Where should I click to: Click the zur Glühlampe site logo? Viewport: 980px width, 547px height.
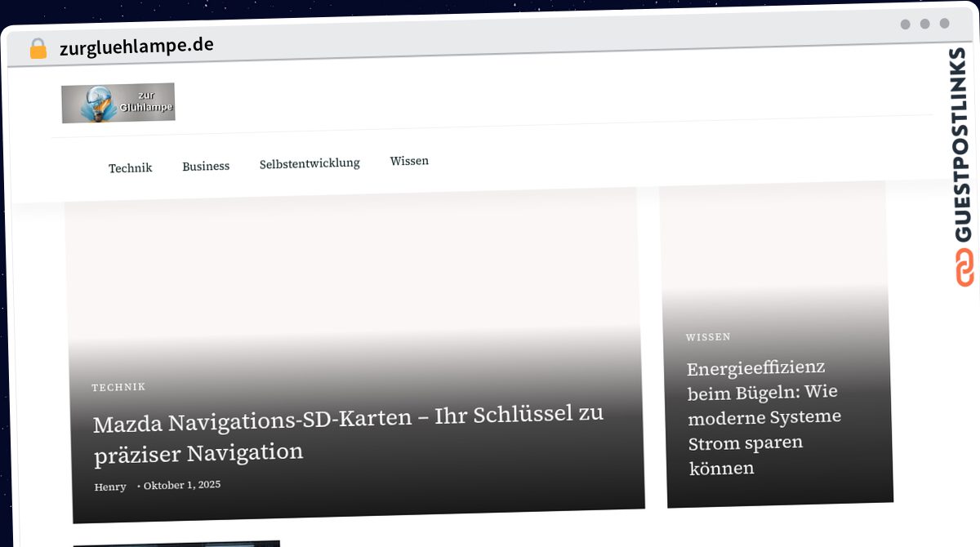coord(118,103)
